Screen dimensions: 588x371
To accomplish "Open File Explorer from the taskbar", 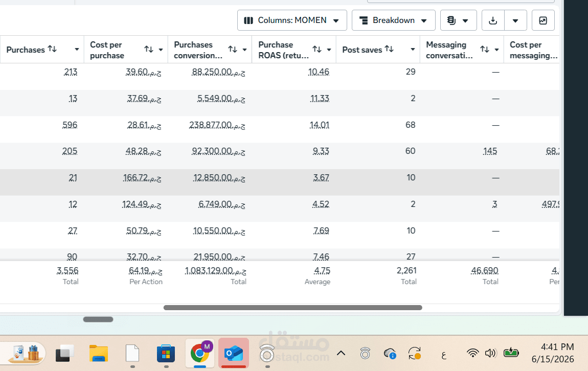I will (x=99, y=353).
